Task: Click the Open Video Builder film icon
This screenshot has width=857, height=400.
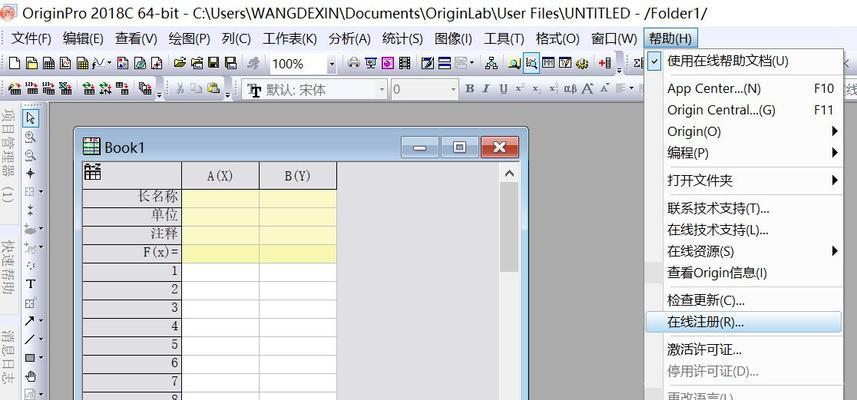Action: [404, 63]
